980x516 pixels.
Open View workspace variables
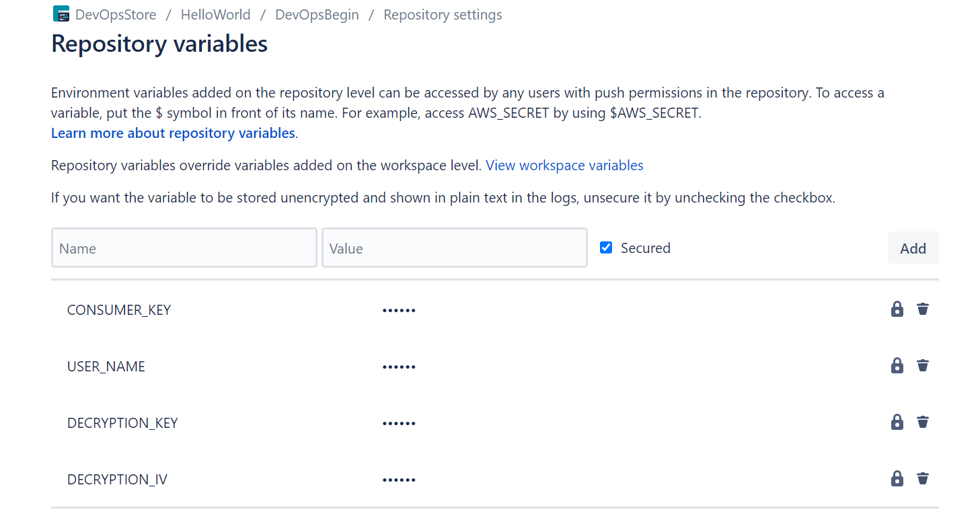click(x=564, y=165)
